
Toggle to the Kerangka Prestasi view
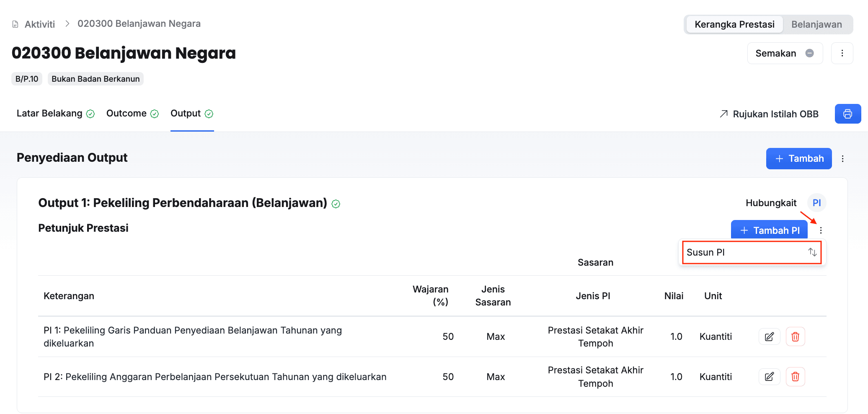[x=734, y=24]
